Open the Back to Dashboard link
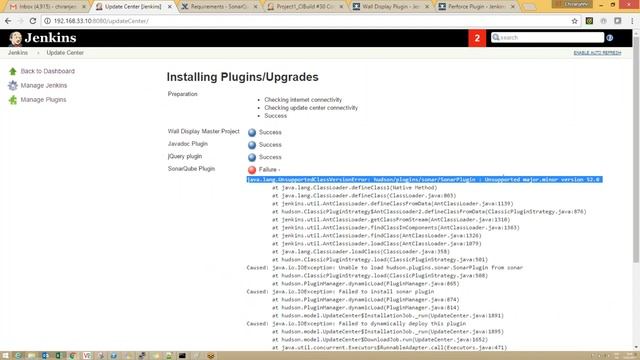This screenshot has width=640, height=360. tap(48, 71)
